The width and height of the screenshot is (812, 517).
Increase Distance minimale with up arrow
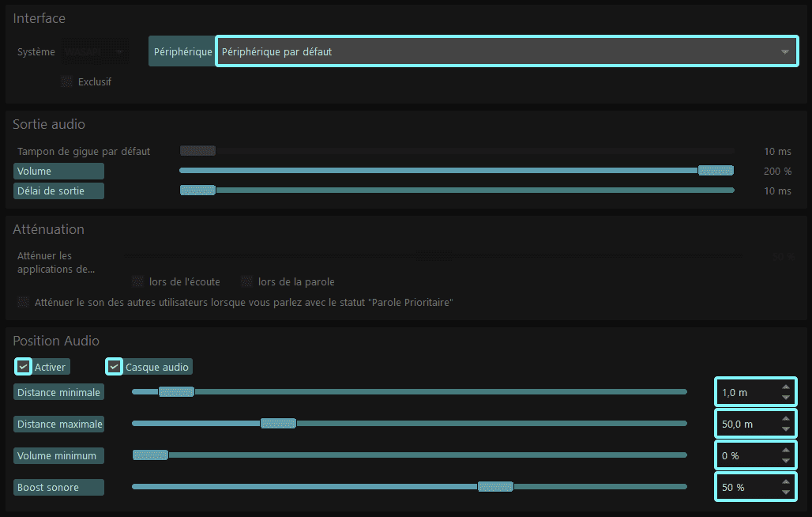[785, 387]
